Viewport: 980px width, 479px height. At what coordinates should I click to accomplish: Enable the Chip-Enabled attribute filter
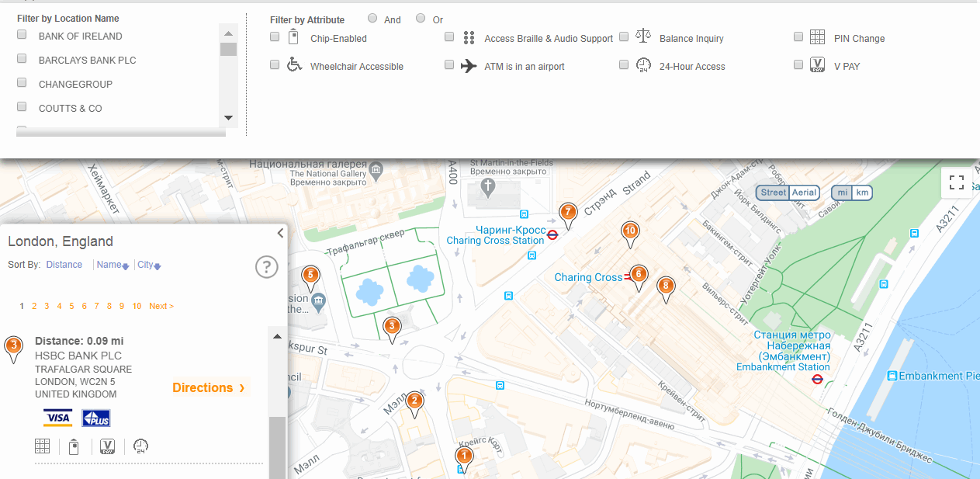[x=275, y=37]
